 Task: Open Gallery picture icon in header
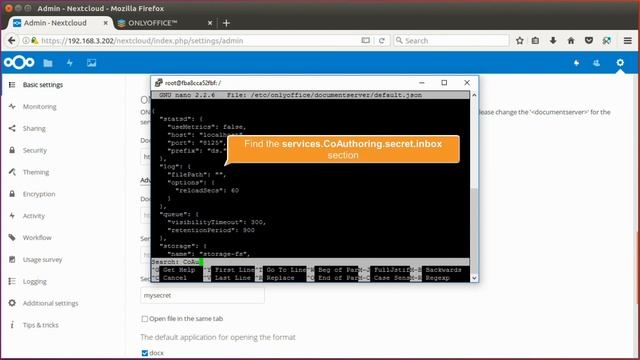[x=91, y=63]
